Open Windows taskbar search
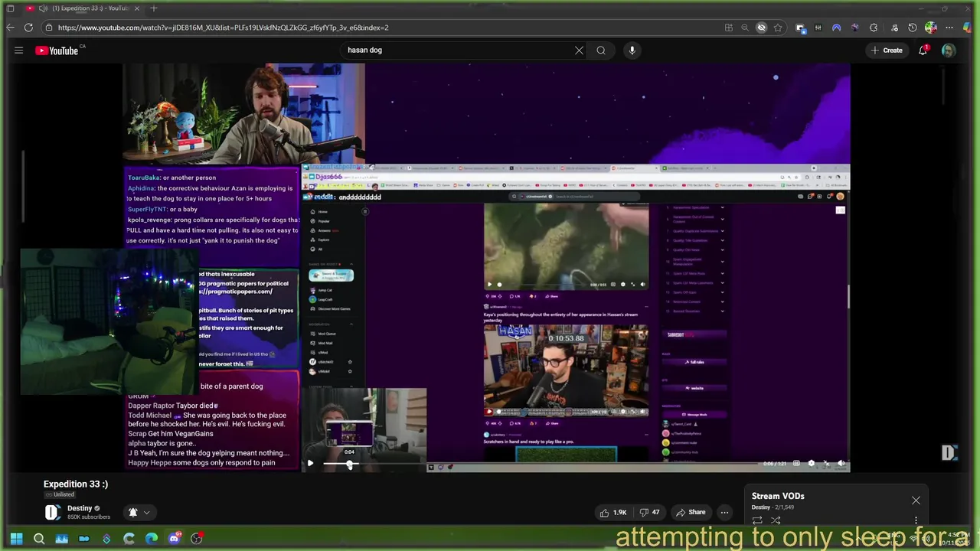Screen dimensions: 980x551 (39, 539)
